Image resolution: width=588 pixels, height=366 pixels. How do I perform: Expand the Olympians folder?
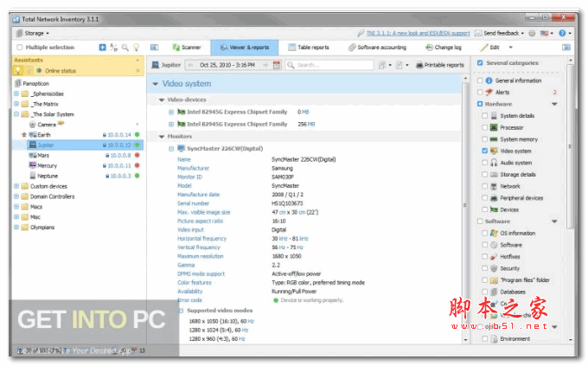[16, 227]
